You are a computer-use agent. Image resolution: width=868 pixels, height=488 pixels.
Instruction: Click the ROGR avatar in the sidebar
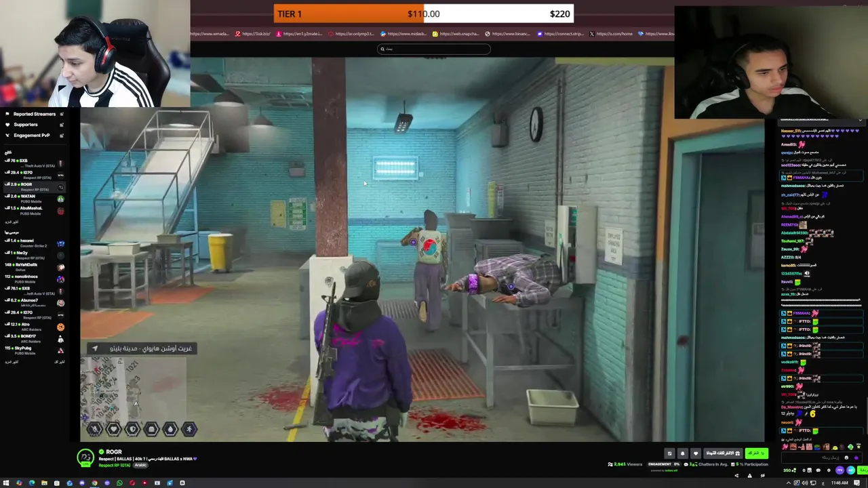click(60, 187)
